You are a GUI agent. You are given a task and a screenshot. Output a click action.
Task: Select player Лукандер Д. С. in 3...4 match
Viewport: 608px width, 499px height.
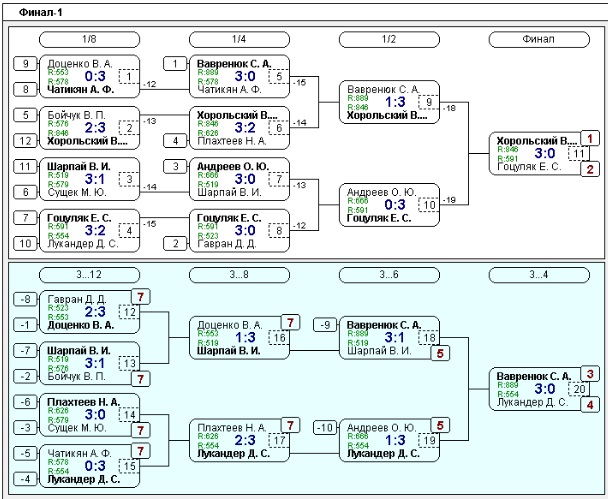point(532,402)
